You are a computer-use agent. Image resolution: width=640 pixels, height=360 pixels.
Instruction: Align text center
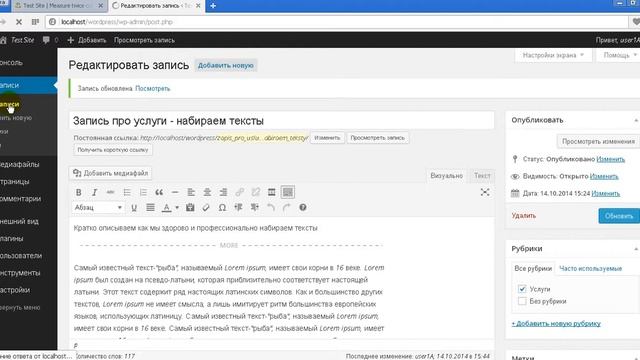[207, 192]
